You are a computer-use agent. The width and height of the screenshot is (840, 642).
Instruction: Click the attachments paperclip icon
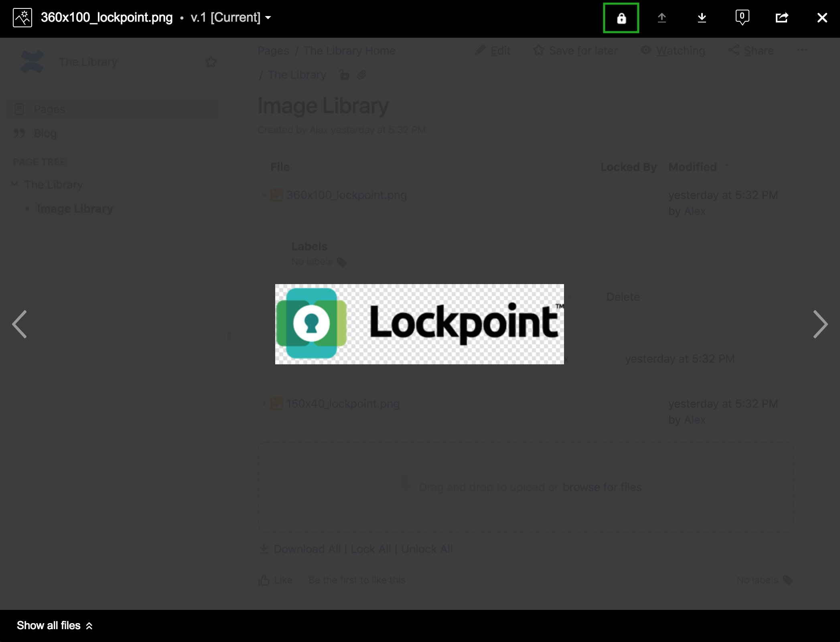tap(361, 75)
